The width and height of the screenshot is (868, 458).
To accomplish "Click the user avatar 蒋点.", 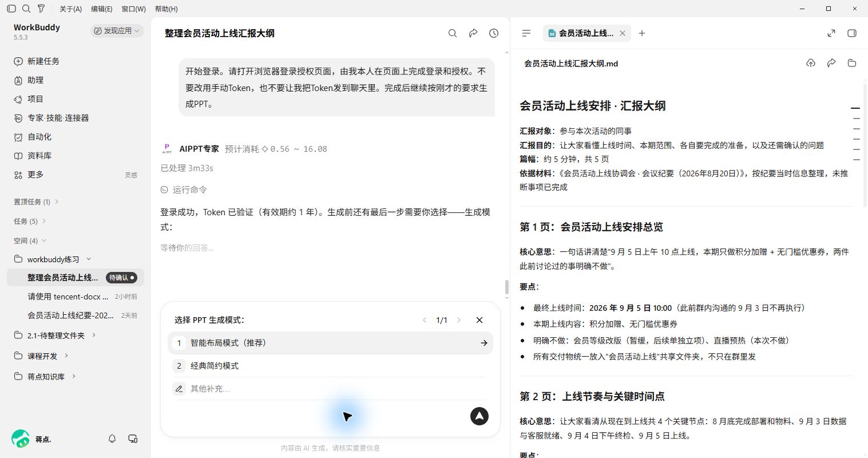I will point(21,439).
